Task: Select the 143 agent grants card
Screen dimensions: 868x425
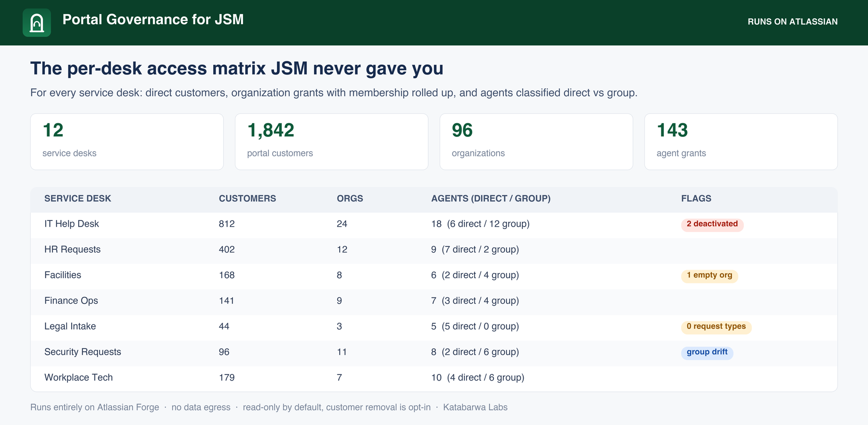Action: pyautogui.click(x=741, y=142)
